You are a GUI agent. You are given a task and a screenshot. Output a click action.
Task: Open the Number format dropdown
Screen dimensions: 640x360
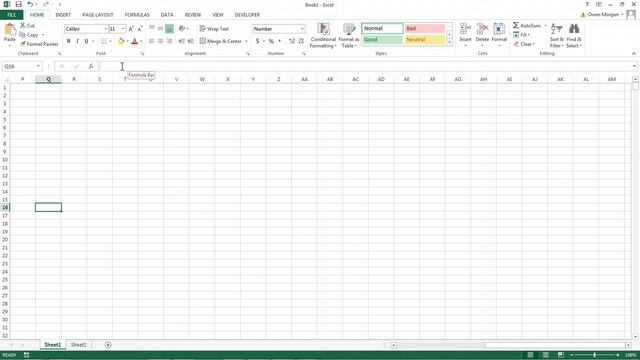[x=302, y=29]
